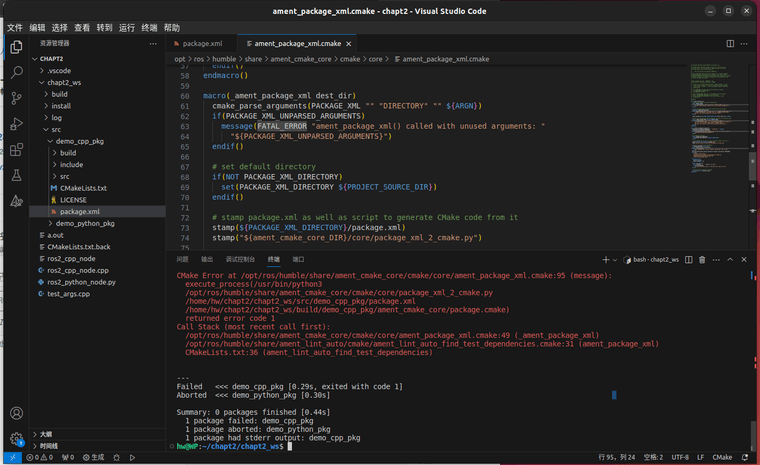Change LF end-of-line status item
Screen dimensions: 760x465
click(x=700, y=457)
